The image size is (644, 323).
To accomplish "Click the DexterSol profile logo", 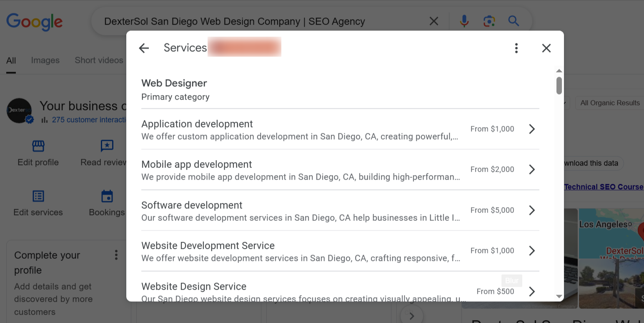I will tap(19, 110).
